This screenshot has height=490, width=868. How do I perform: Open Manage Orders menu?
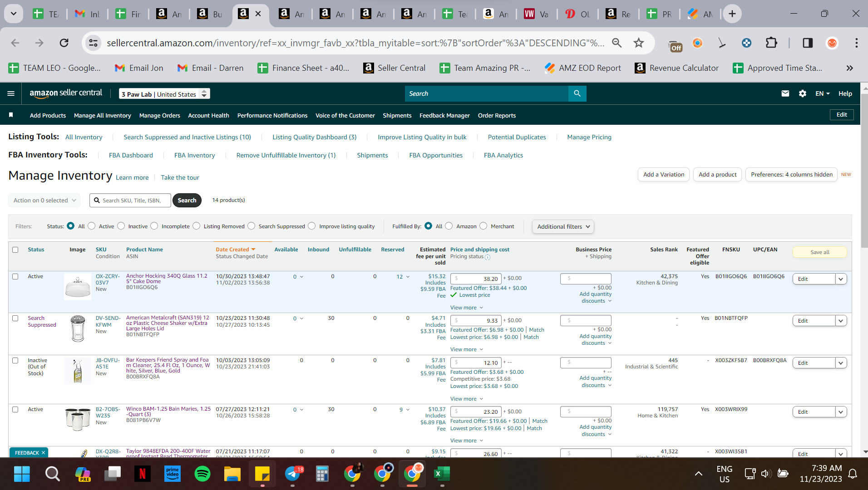coord(160,115)
